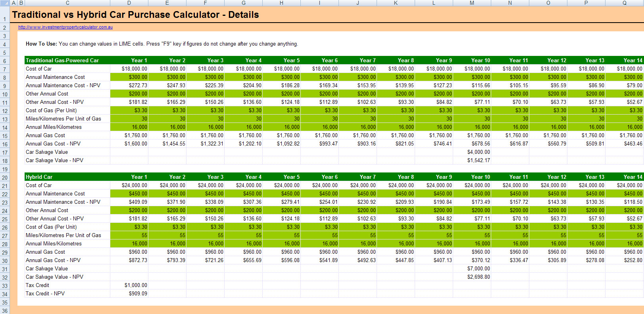Image resolution: width=644 pixels, height=314 pixels.
Task: Select Tax Credit NPV $909.09 cell
Action: (x=129, y=293)
